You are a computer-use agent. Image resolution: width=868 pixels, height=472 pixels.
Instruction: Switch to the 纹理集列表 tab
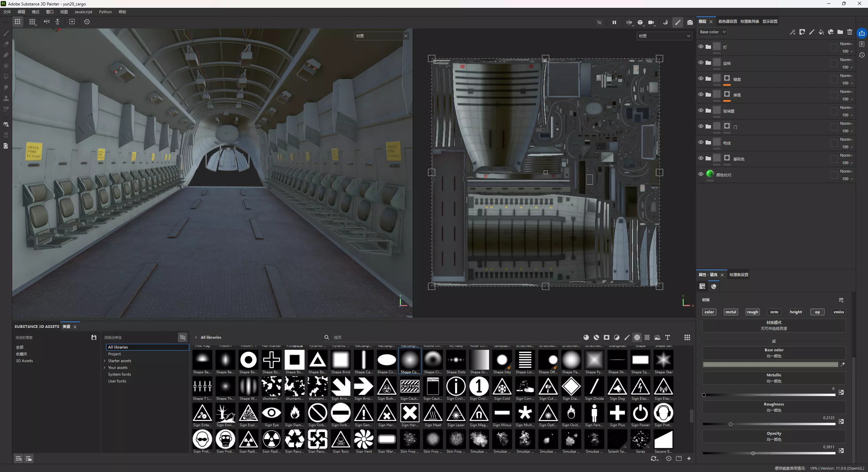749,21
